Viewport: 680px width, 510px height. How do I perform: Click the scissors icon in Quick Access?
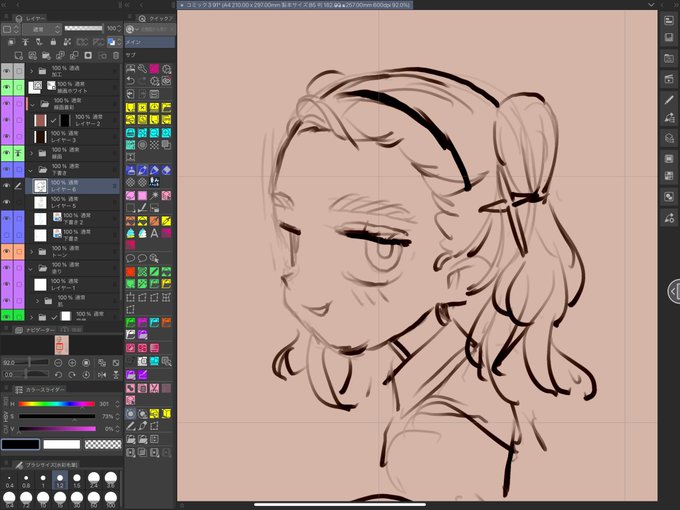pyautogui.click(x=154, y=388)
